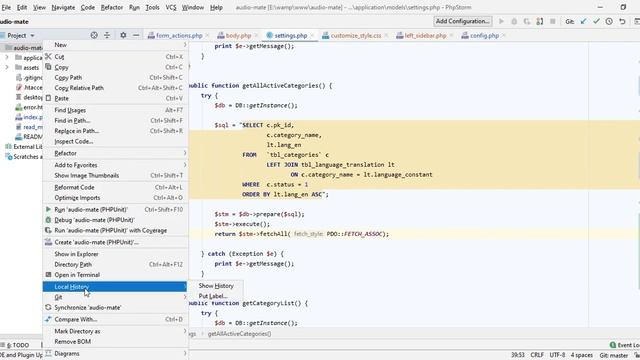
Task: Select Directory Path entry
Action: [x=115, y=264]
